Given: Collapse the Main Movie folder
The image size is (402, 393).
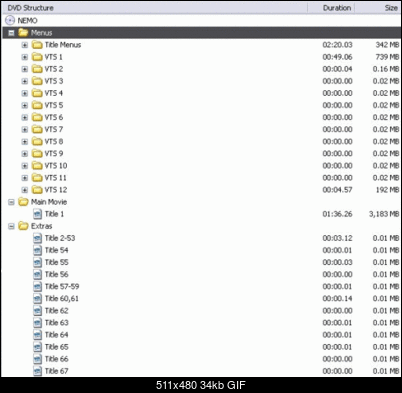Looking at the screenshot, I should tap(11, 202).
